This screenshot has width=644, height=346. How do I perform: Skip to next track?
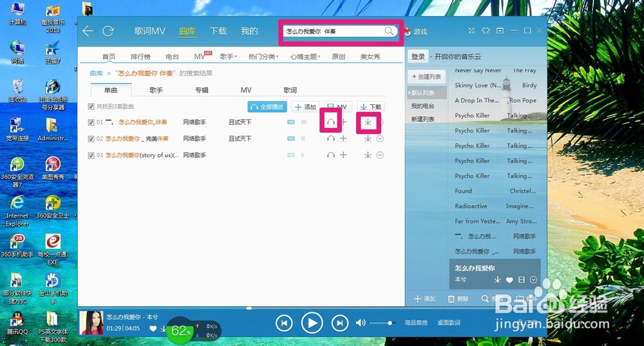(339, 323)
